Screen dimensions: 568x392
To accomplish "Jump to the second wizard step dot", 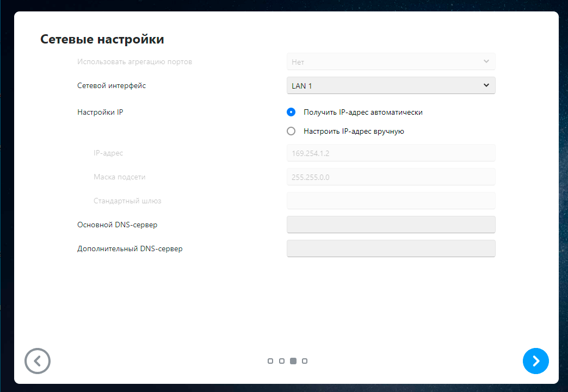I will point(282,361).
